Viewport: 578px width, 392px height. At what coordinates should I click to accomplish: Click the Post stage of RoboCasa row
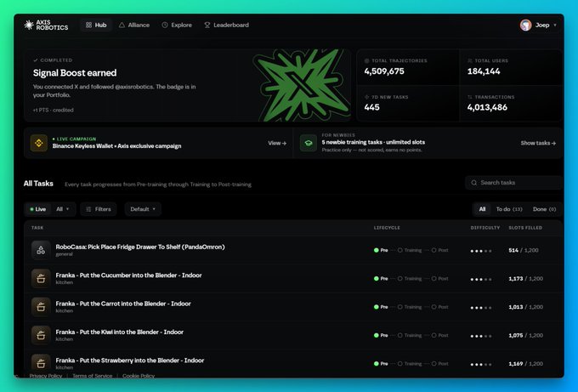(440, 250)
